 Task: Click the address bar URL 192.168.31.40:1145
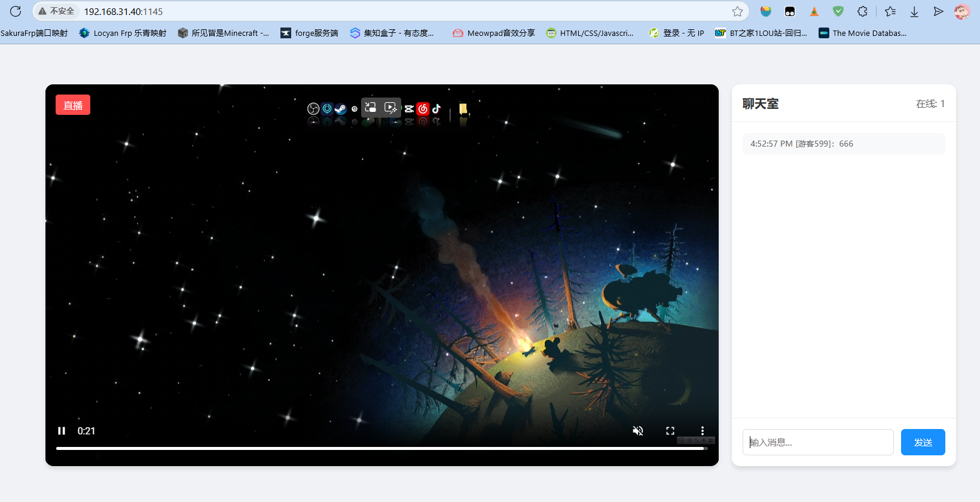(123, 11)
